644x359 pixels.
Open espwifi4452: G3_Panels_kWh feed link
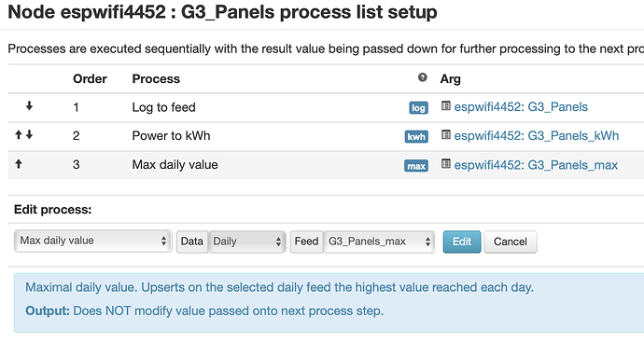click(x=537, y=136)
